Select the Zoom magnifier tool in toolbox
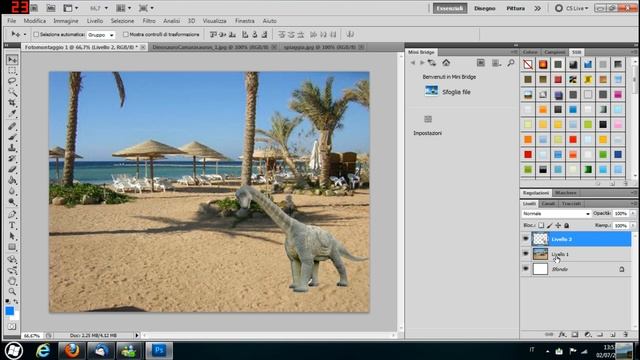Viewport: 640px width, 360px height. coord(12,291)
